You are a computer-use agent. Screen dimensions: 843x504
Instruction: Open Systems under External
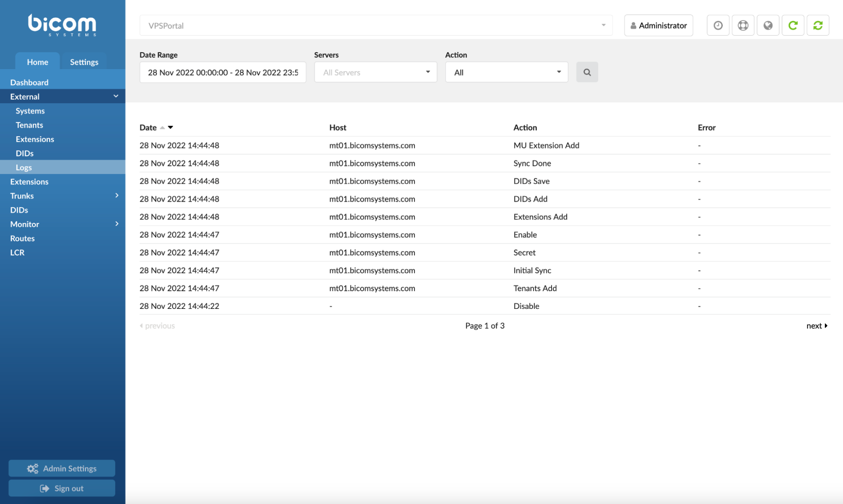point(62,110)
